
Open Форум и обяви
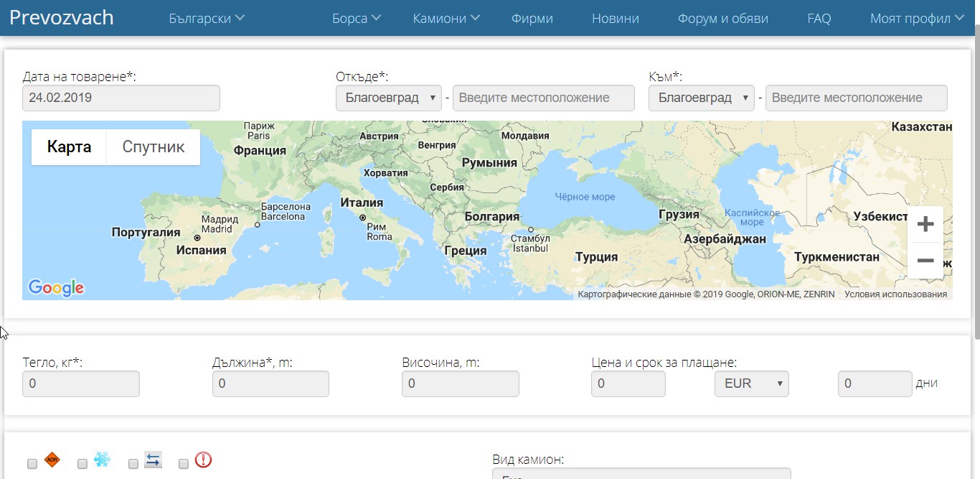[x=723, y=19]
